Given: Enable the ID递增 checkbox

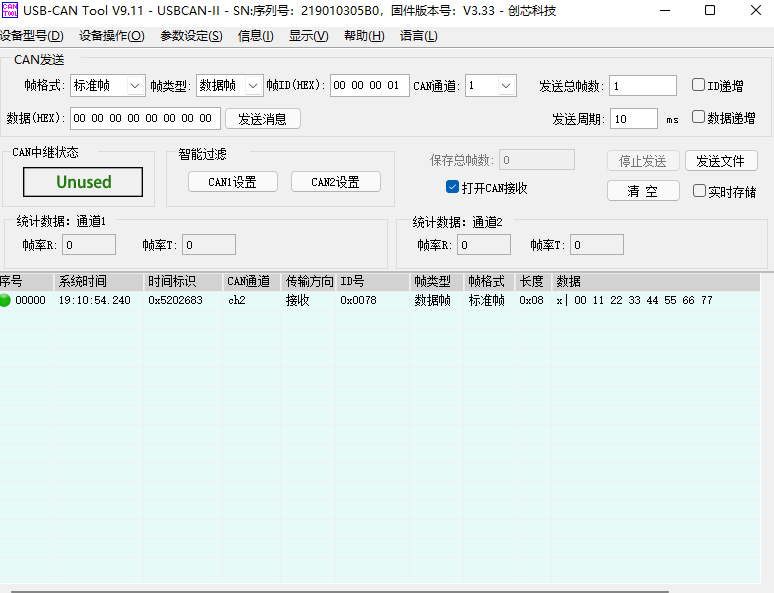Looking at the screenshot, I should click(x=698, y=85).
